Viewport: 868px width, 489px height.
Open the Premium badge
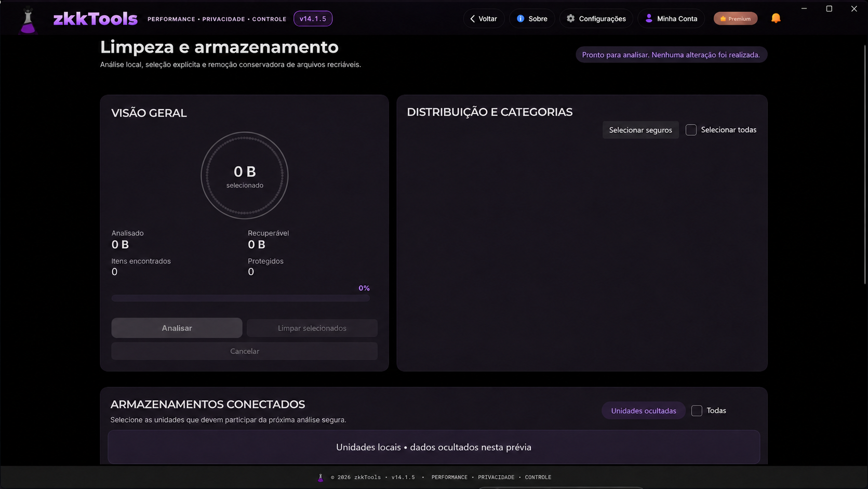pyautogui.click(x=736, y=19)
